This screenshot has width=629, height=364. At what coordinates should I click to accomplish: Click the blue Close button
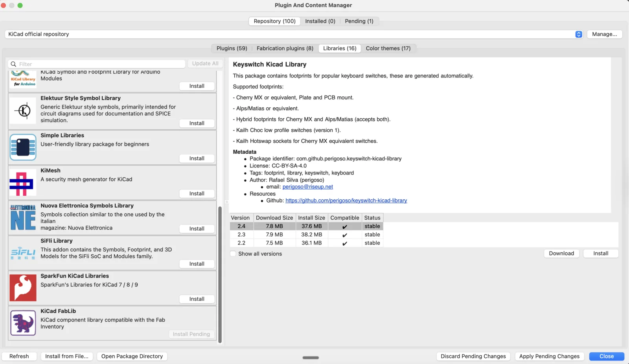click(x=607, y=357)
